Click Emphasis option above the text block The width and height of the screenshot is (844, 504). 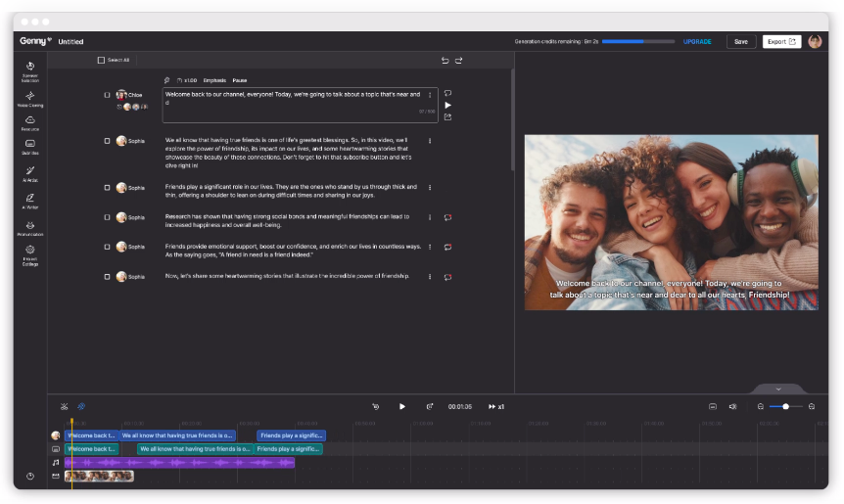(x=214, y=80)
